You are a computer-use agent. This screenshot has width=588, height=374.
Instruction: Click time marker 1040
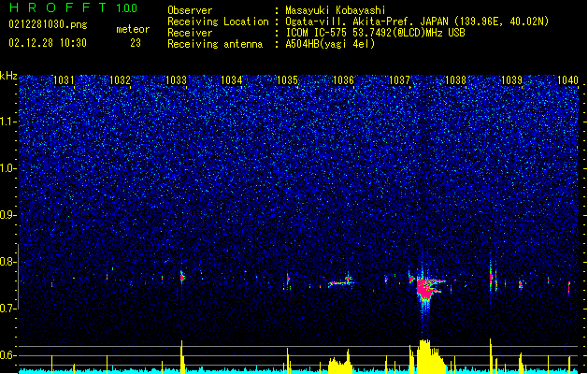point(567,79)
